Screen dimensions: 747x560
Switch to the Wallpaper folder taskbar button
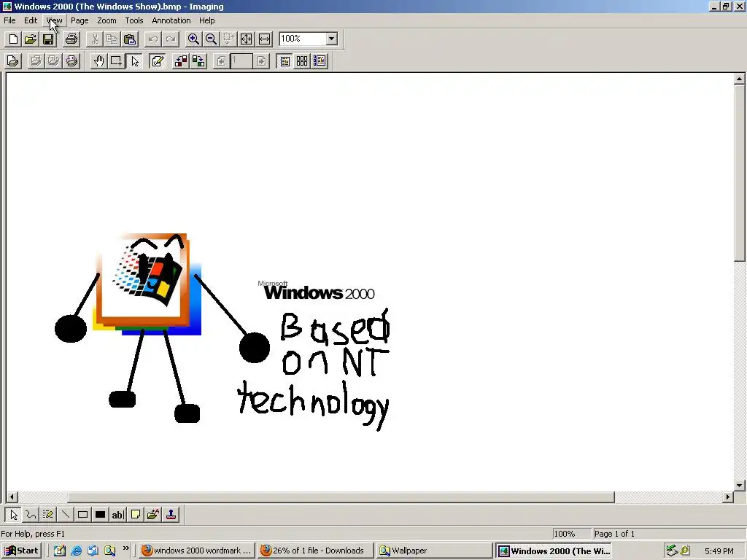point(433,551)
